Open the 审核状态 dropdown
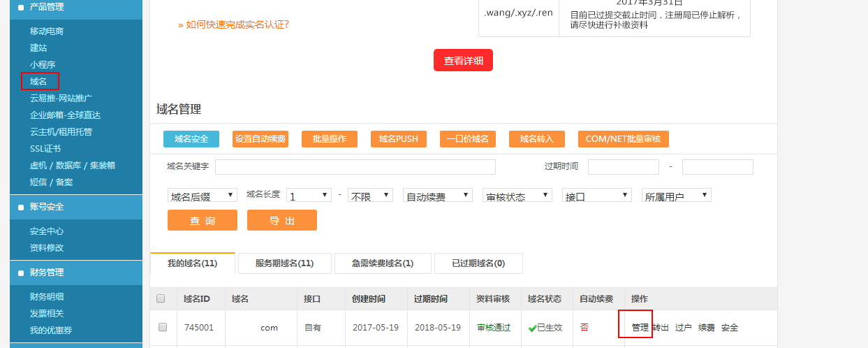This screenshot has height=348, width=868. coord(516,196)
